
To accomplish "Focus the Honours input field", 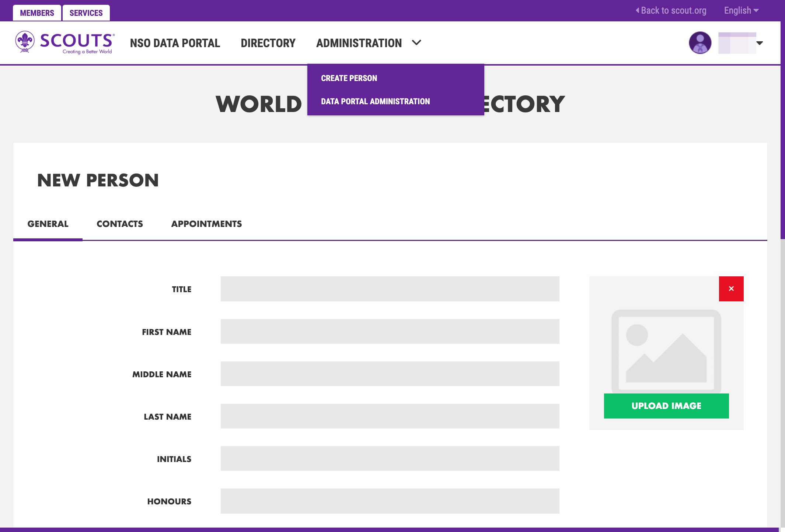I will pos(390,501).
